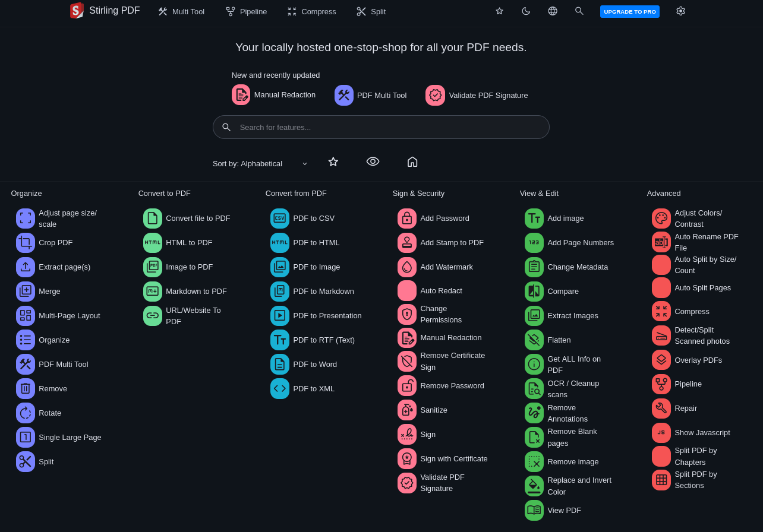
Task: Click the Add Password lock icon
Action: pos(407,218)
